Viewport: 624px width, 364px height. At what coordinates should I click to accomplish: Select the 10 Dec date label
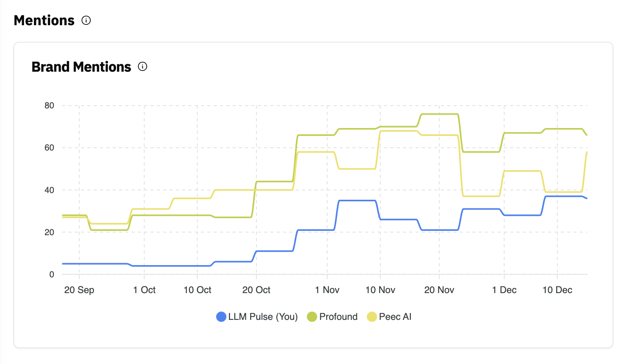557,290
